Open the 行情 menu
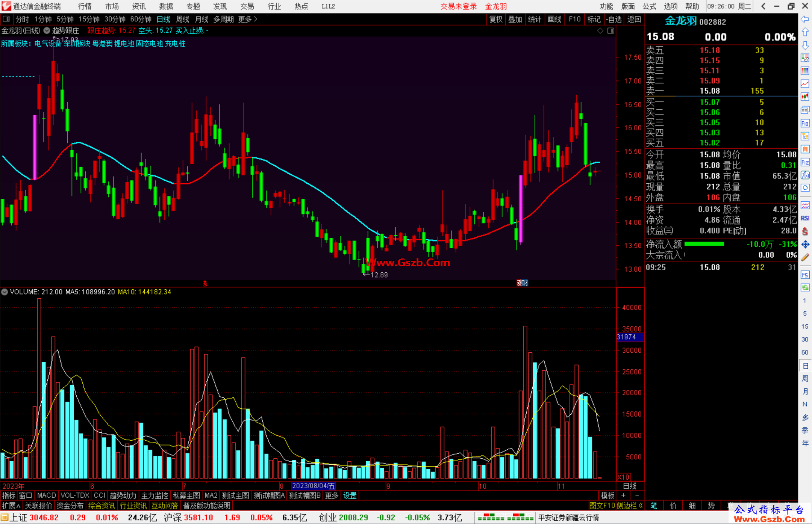Viewport: 812px width, 524px height. tap(85, 6)
